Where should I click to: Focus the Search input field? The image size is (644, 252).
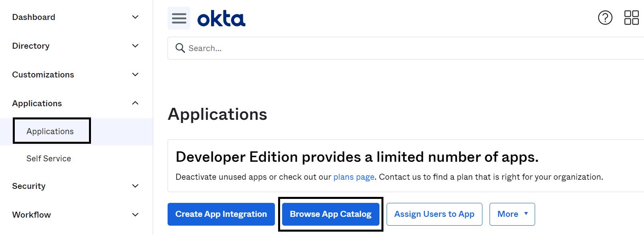coord(406,48)
